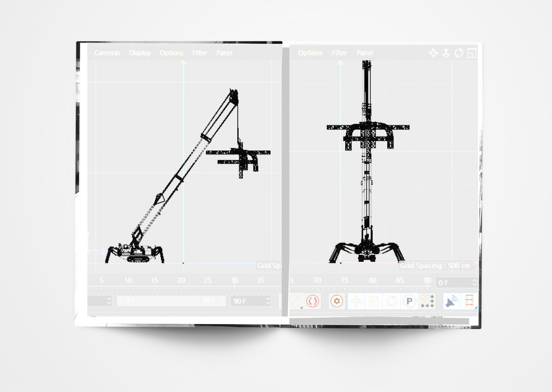Open the keyframe selection gear icon
This screenshot has height=392, width=552.
[x=337, y=301]
